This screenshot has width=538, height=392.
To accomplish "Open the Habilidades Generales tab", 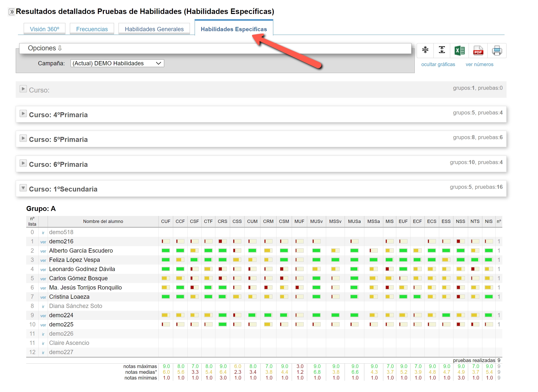I will 154,29.
